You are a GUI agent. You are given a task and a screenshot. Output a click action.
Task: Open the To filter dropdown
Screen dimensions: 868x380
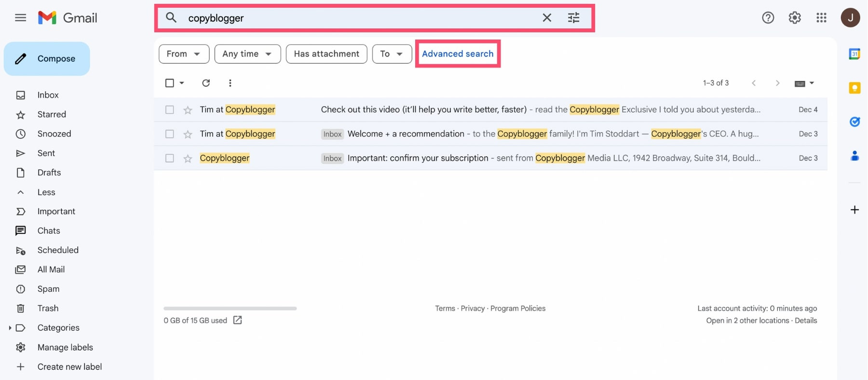392,54
